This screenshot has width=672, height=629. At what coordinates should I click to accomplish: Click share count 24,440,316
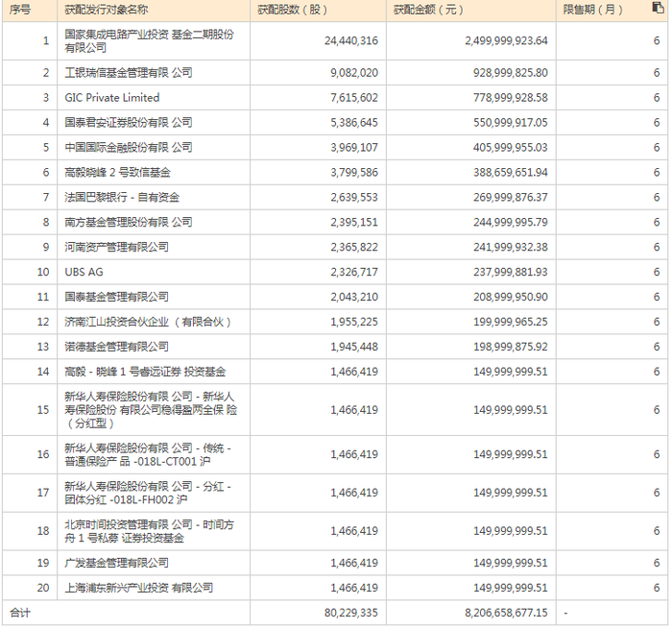tap(351, 40)
